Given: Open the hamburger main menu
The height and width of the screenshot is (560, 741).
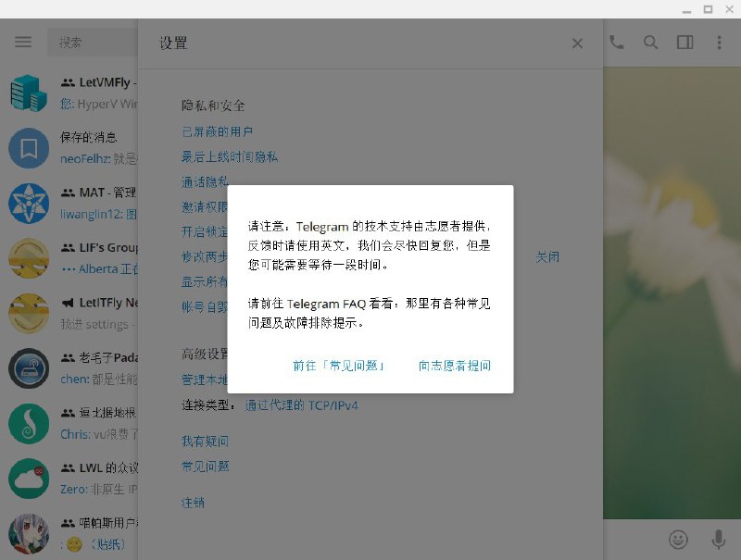Looking at the screenshot, I should point(23,42).
